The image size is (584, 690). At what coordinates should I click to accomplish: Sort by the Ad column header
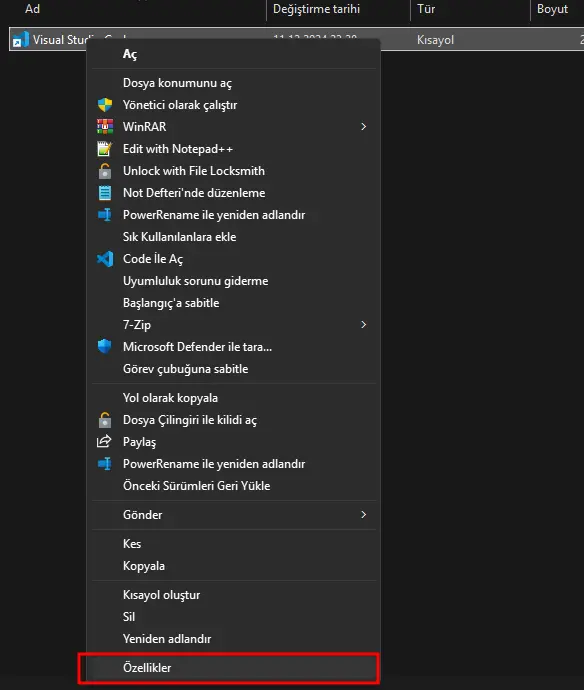[x=32, y=9]
